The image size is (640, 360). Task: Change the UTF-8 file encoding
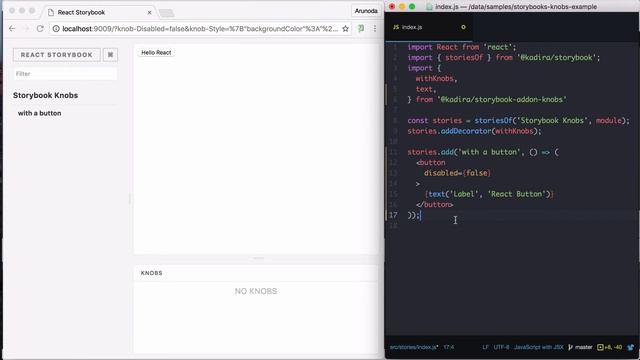(501, 347)
